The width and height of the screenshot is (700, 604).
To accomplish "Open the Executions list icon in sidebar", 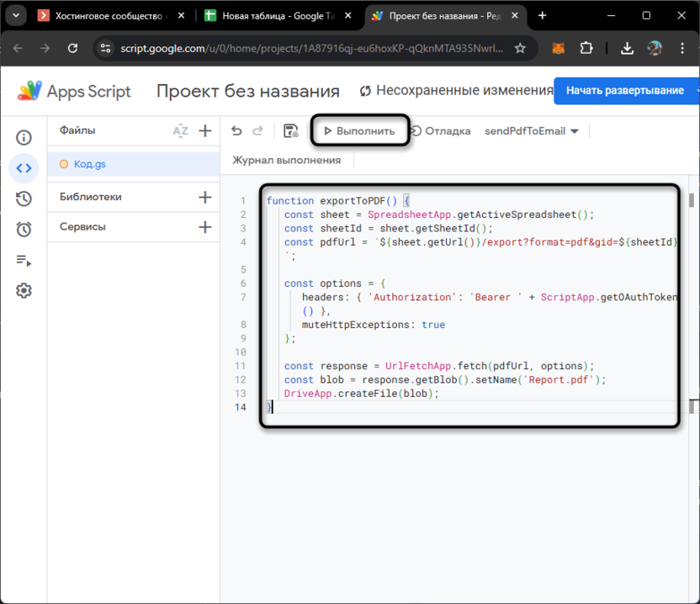I will tap(24, 260).
